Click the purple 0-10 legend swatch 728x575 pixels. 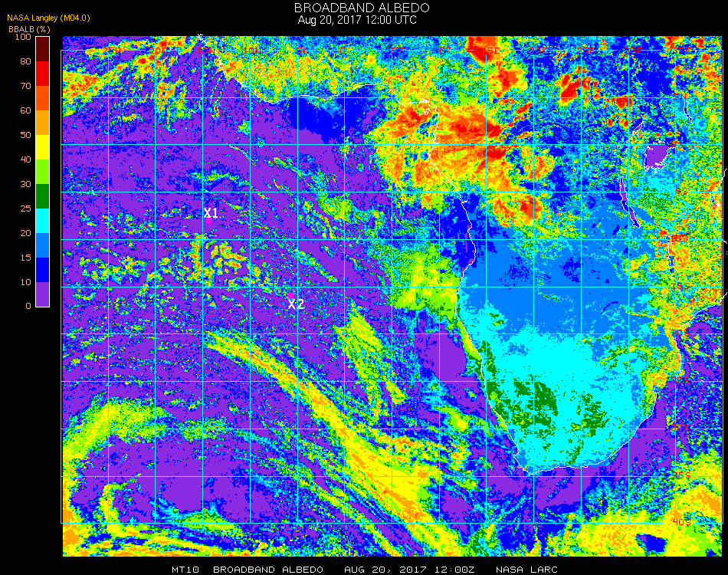pyautogui.click(x=42, y=294)
